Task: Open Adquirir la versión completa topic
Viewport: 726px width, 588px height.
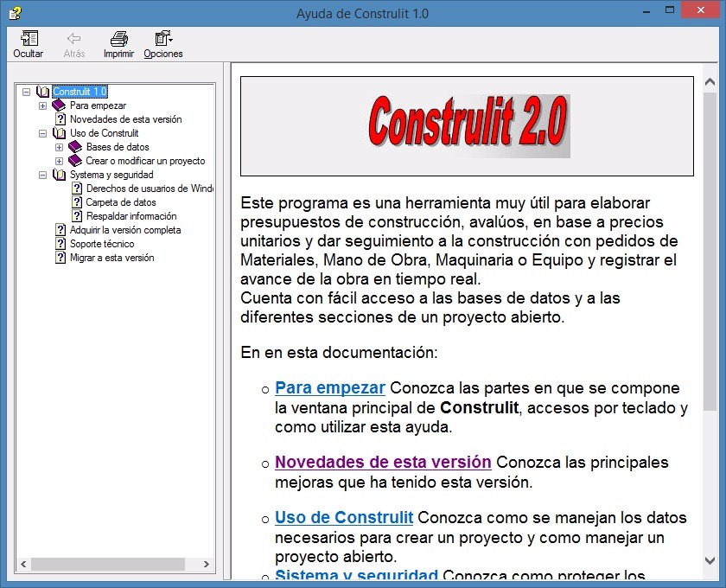Action: [125, 230]
